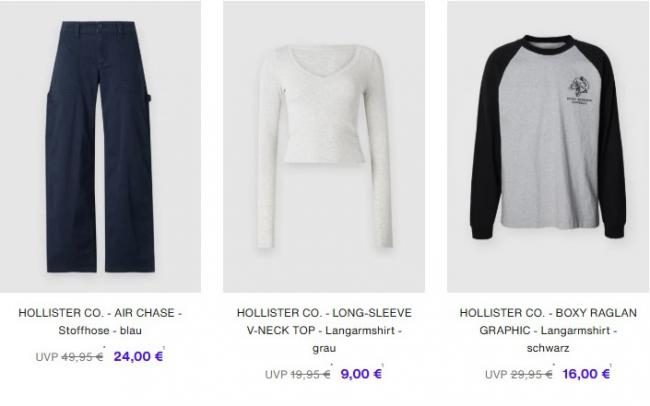Click the footnote marker beside 16,00 €
This screenshot has height=406, width=650.
coord(611,365)
